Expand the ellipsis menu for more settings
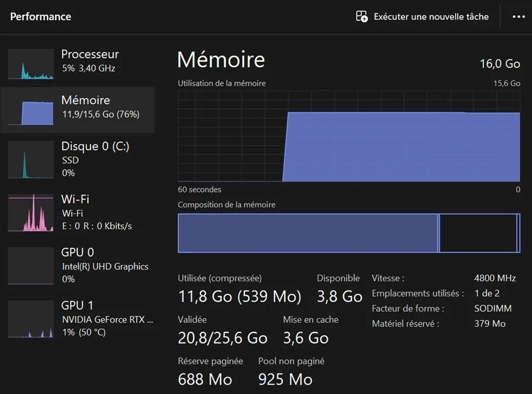 click(x=519, y=16)
